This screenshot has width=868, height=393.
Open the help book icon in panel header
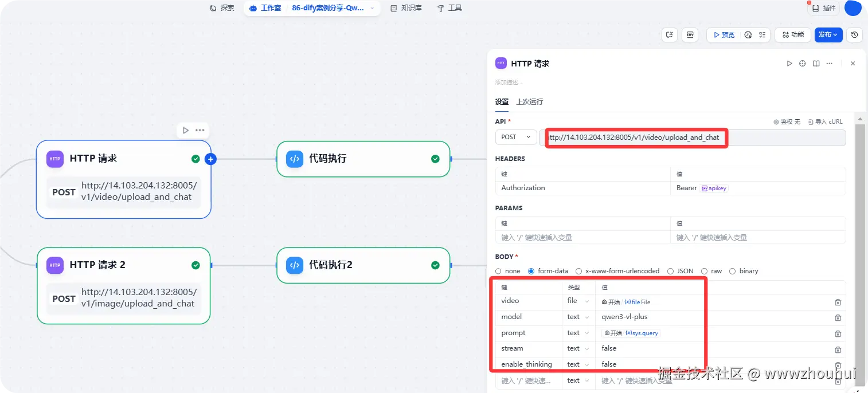(x=816, y=64)
